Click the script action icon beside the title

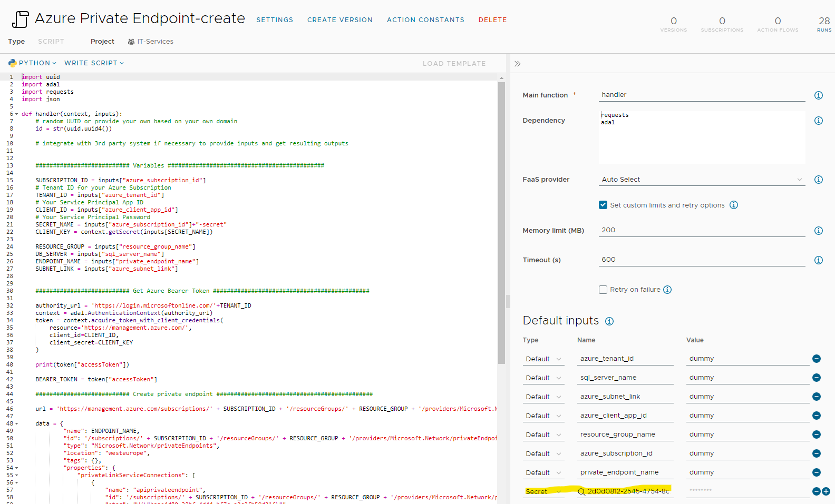click(x=20, y=19)
